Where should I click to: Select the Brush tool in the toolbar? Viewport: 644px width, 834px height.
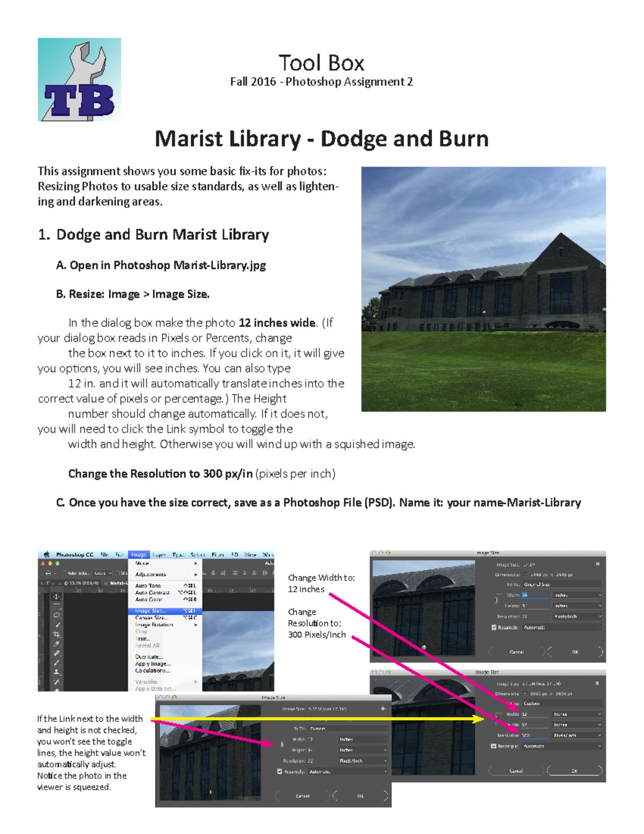click(56, 663)
